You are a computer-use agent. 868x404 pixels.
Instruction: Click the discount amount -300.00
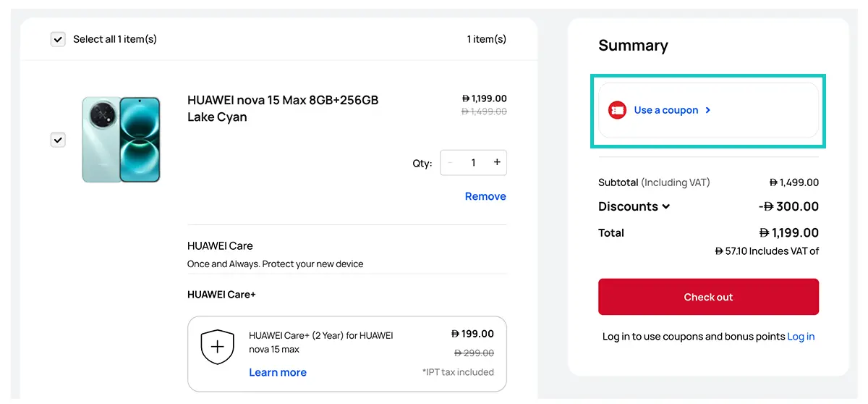788,206
